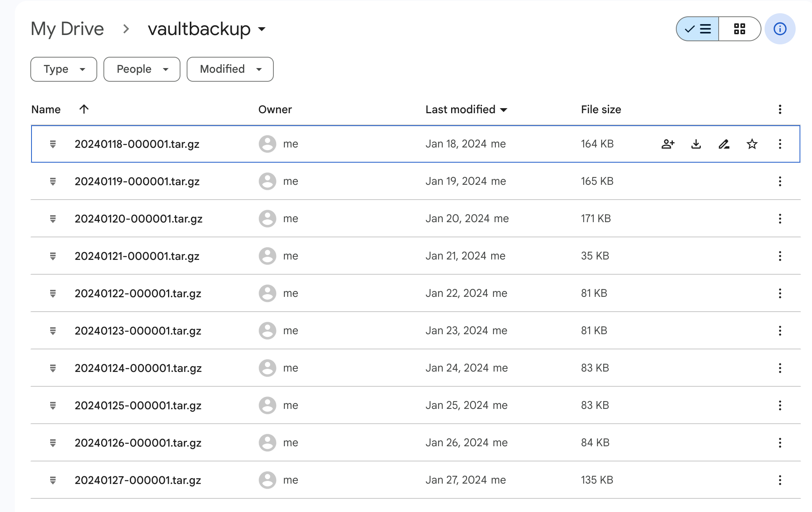This screenshot has width=812, height=512.
Task: Open the Type filter dropdown
Action: coord(64,69)
